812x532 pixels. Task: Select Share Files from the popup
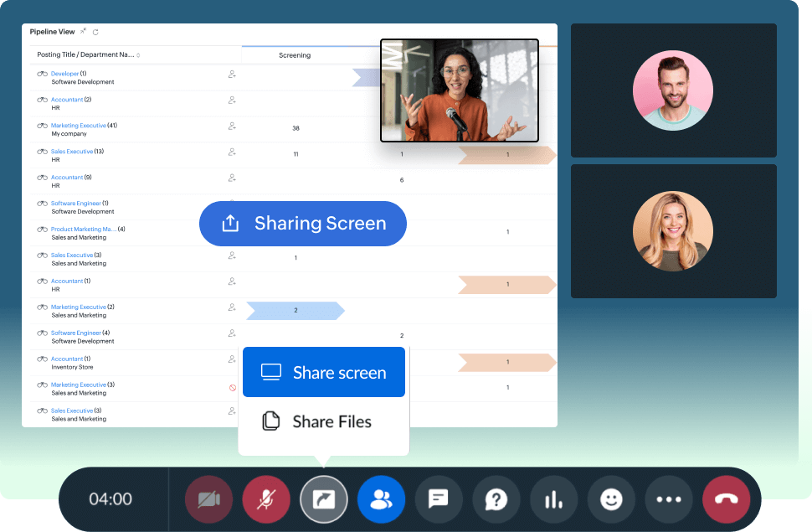(x=323, y=421)
